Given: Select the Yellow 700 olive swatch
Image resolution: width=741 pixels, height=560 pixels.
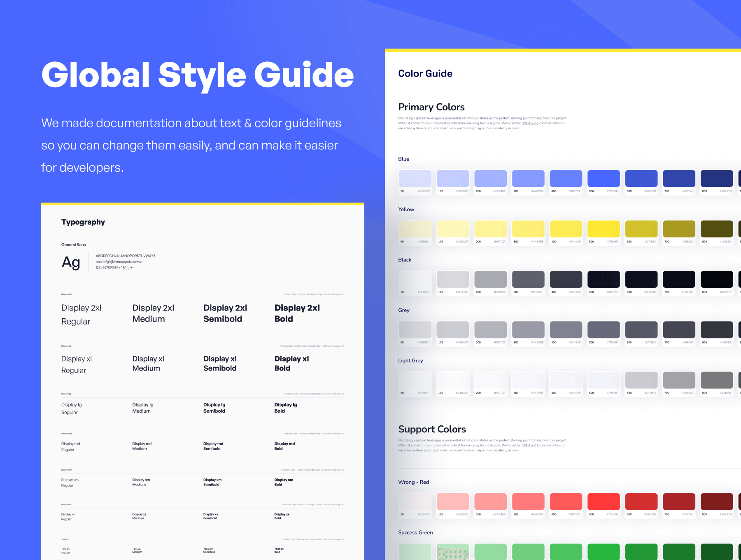Looking at the screenshot, I should 679,229.
